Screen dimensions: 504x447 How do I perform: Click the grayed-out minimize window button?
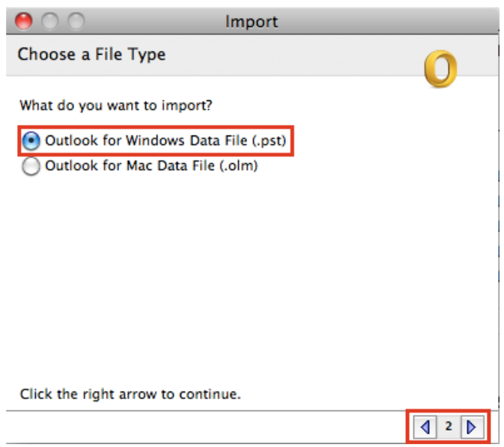pyautogui.click(x=50, y=21)
